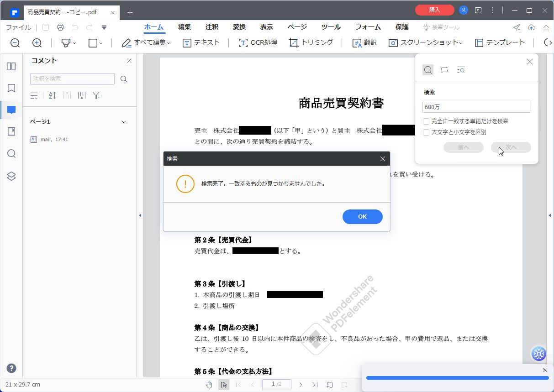Open the bookmarks panel

[x=11, y=88]
